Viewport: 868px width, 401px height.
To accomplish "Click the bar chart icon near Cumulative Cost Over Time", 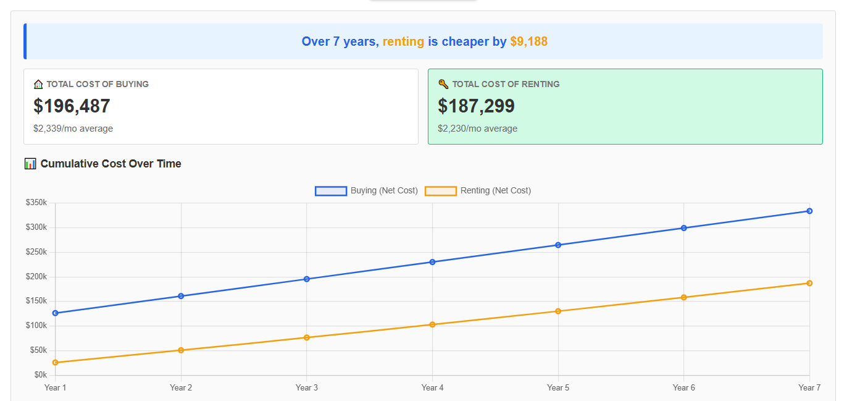I will pos(30,163).
